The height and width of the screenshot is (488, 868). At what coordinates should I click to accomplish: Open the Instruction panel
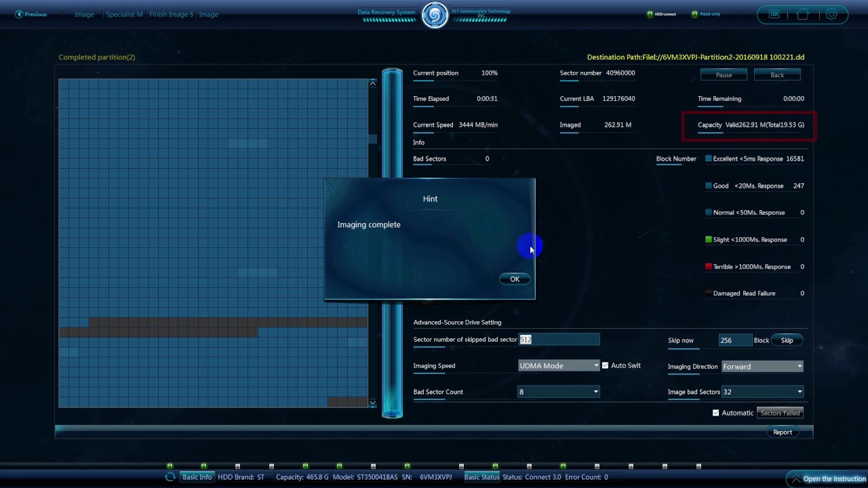(x=829, y=479)
